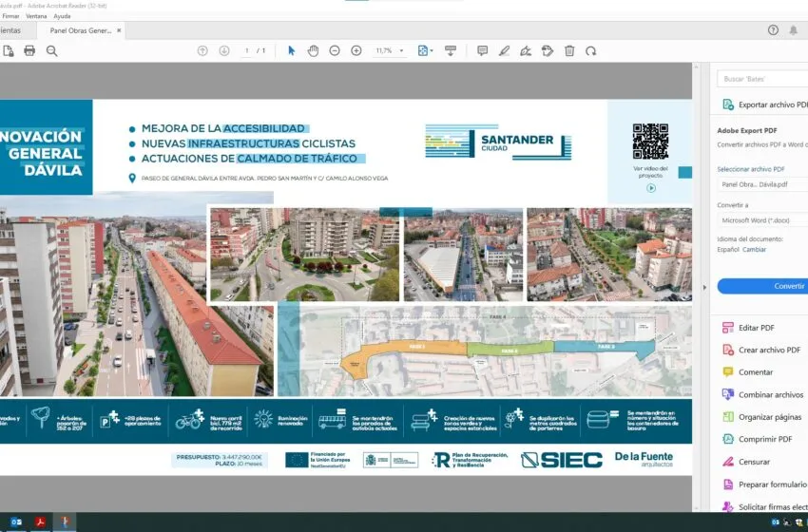Image resolution: width=808 pixels, height=532 pixels.
Task: Click the create/convert file icon in toolbar
Action: 8,50
